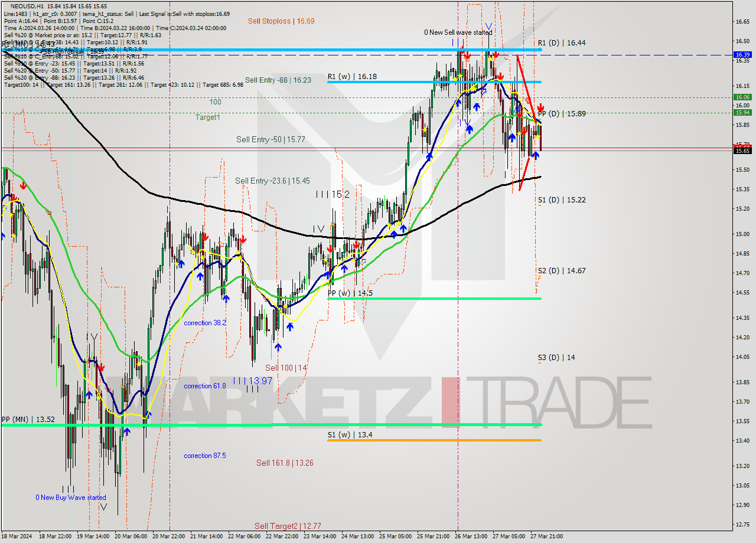Select the 16.39 price axis tag
This screenshot has height=543, width=756.
pyautogui.click(x=742, y=54)
